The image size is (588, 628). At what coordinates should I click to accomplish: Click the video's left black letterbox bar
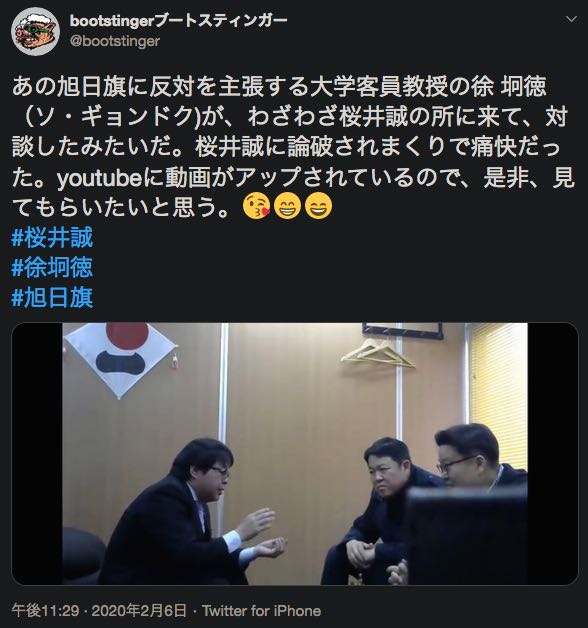(x=37, y=454)
